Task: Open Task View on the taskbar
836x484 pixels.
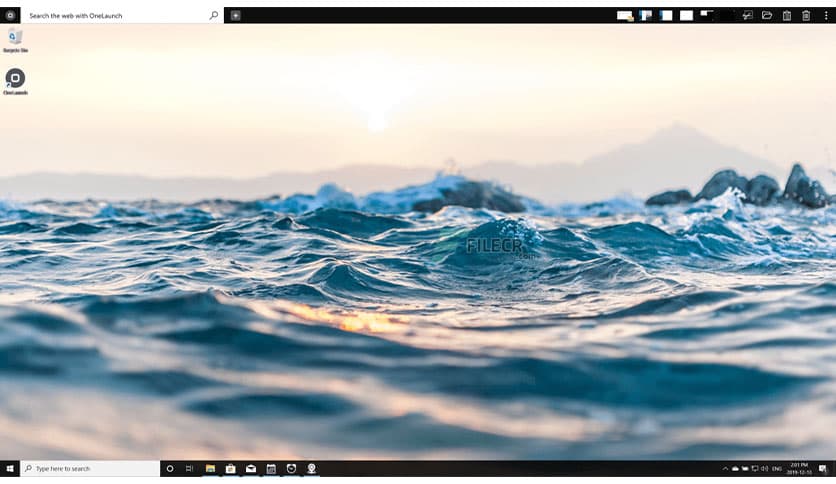Action: coord(189,468)
